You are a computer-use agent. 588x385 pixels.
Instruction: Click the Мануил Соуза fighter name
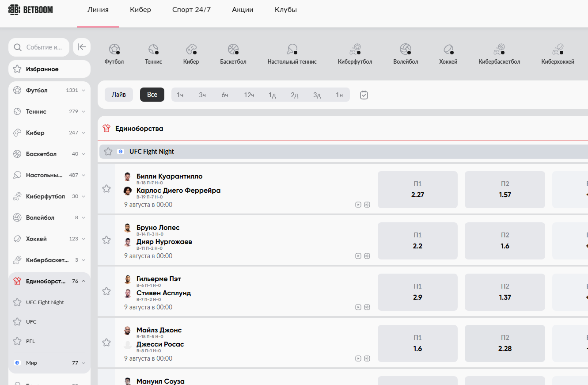pos(160,381)
